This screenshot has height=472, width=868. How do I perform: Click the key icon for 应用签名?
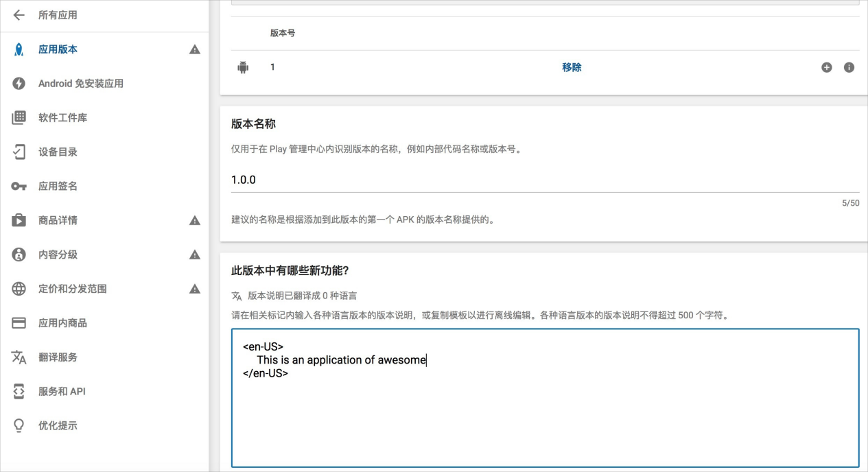[x=19, y=187]
